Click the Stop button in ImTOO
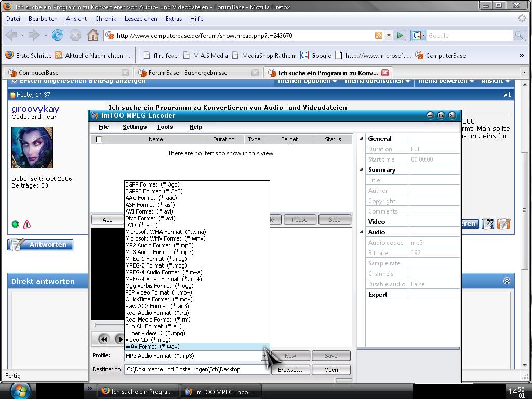532x399 pixels. pos(335,220)
